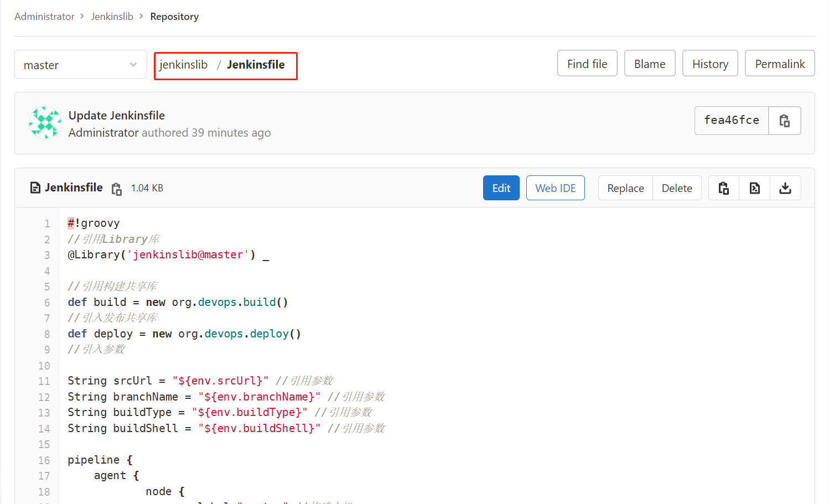This screenshot has width=829, height=504.
Task: Open the jenkinslib path link
Action: pyautogui.click(x=184, y=65)
